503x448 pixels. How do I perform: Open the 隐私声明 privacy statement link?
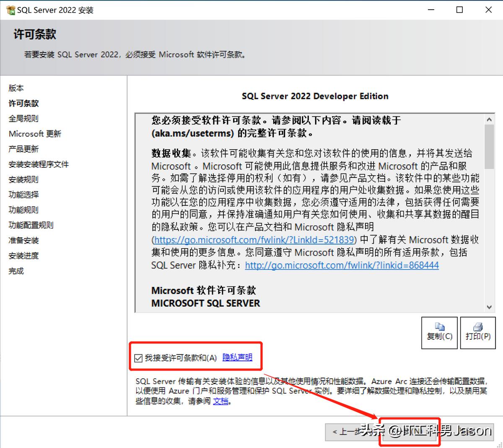[x=238, y=357]
